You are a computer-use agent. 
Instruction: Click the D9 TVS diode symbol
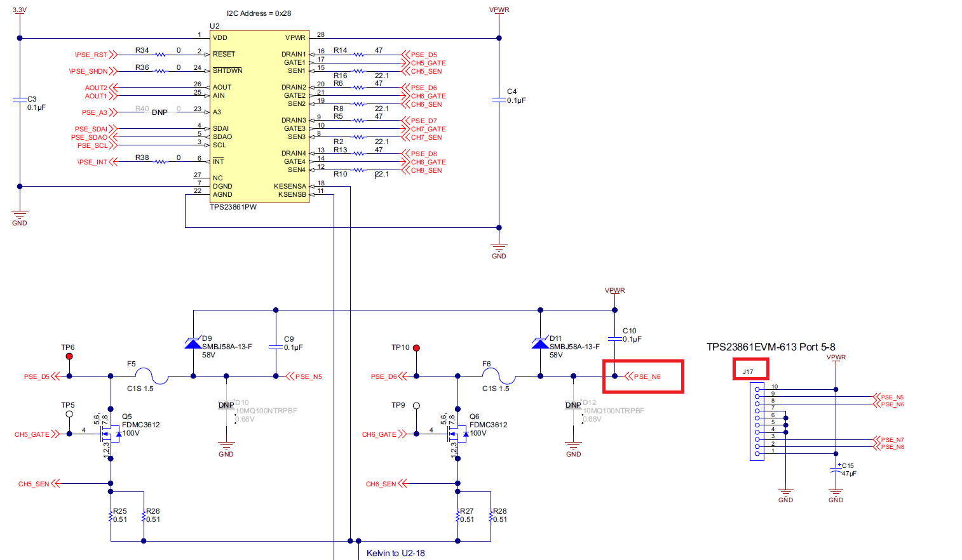tap(193, 343)
